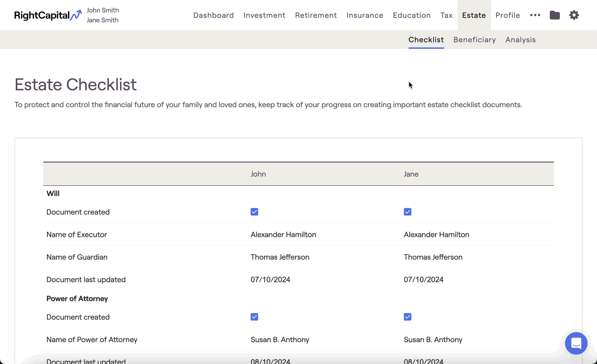Edit Jane's Power of Attorney name field
This screenshot has width=597, height=364.
click(x=433, y=340)
